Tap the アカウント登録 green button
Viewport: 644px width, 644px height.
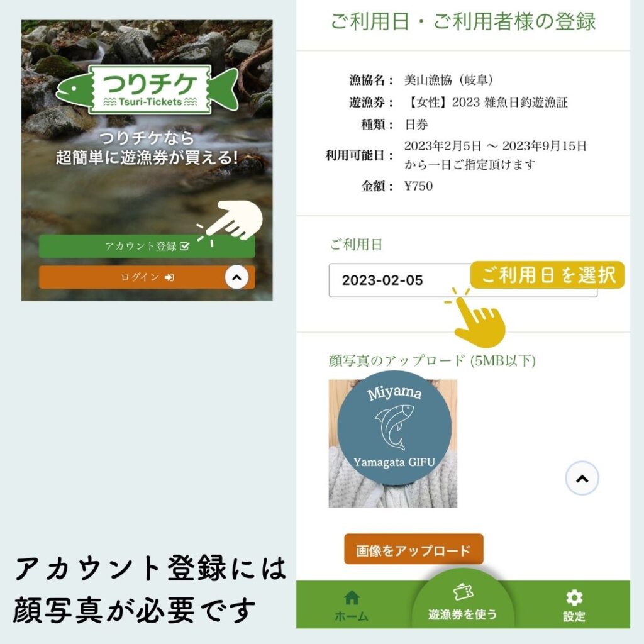tap(147, 247)
